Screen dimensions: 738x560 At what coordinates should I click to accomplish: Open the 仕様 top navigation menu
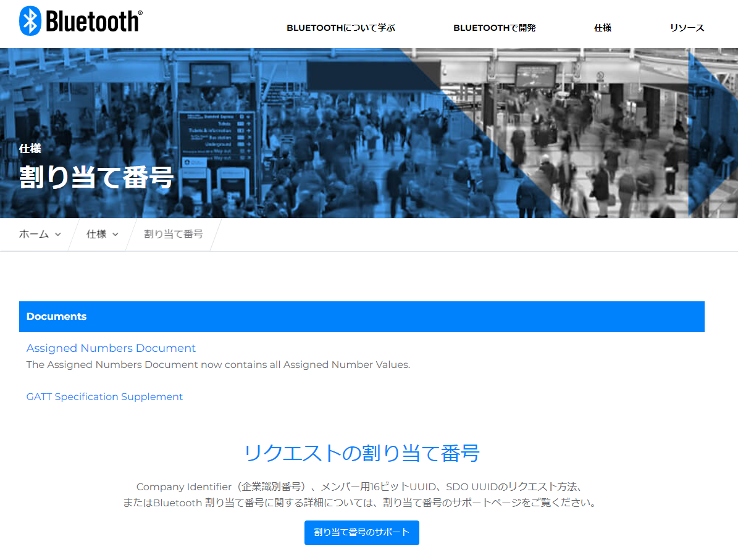[x=603, y=28]
